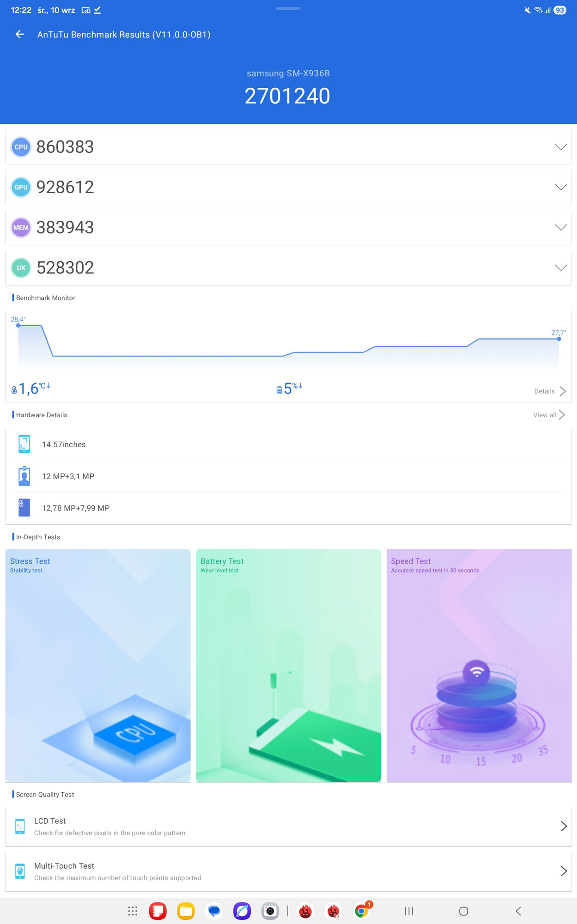Open the Battery Test card

288,665
